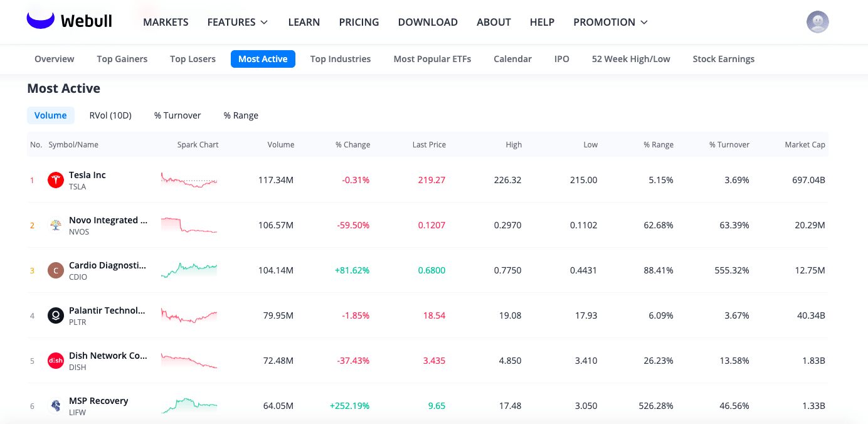The width and height of the screenshot is (868, 424).
Task: Open CDIO spark chart
Action: click(189, 270)
